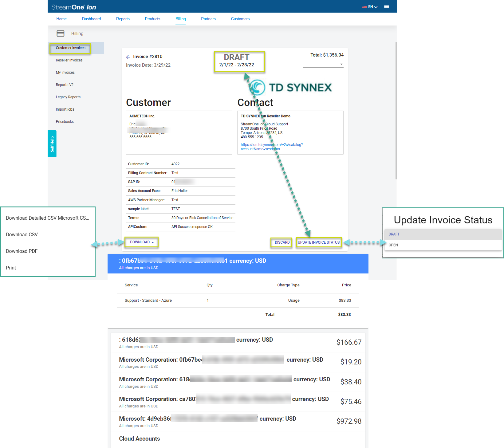
Task: Click the $83.33 price in Azure row
Action: pos(345,301)
